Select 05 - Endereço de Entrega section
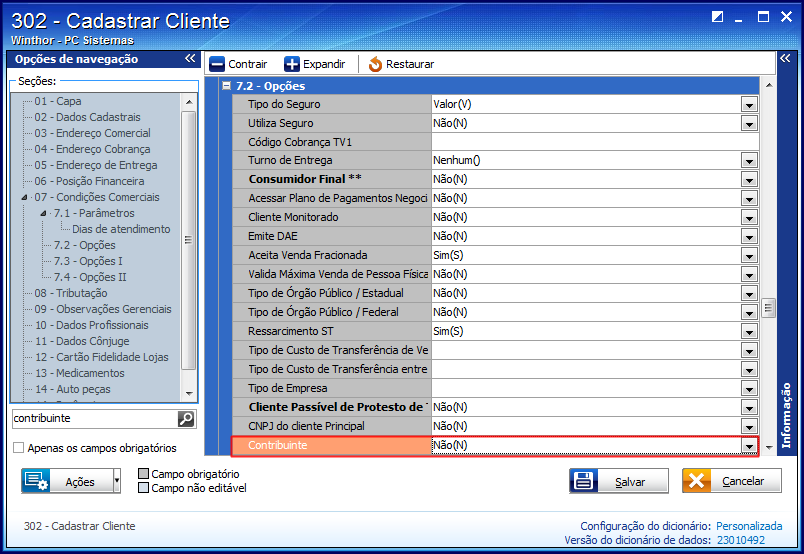Viewport: 804px width, 554px height. [96, 165]
